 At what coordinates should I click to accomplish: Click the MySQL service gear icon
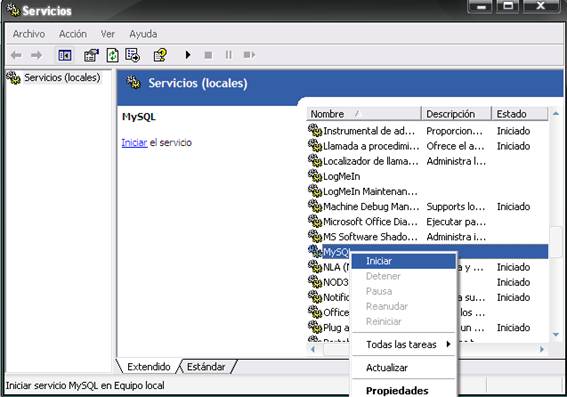[x=315, y=251]
